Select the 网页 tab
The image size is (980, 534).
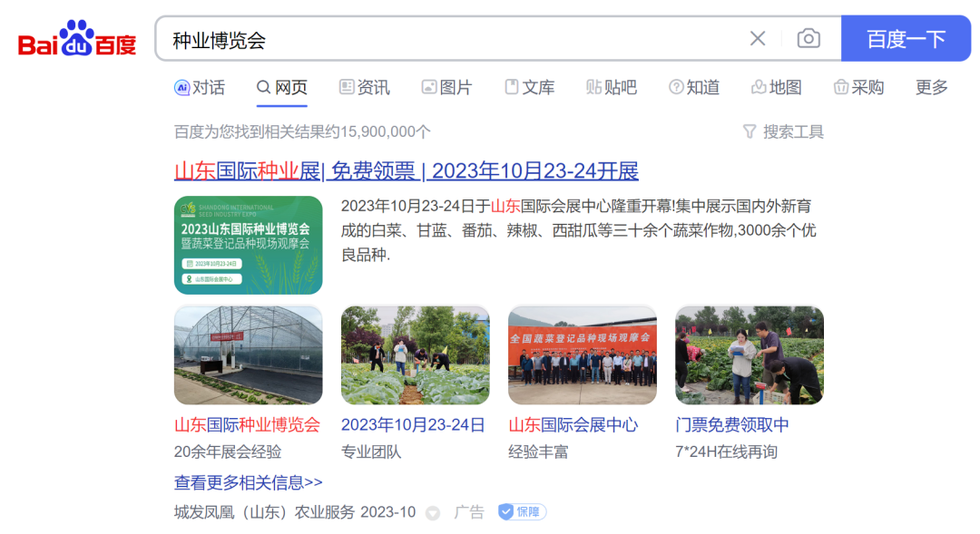click(282, 87)
